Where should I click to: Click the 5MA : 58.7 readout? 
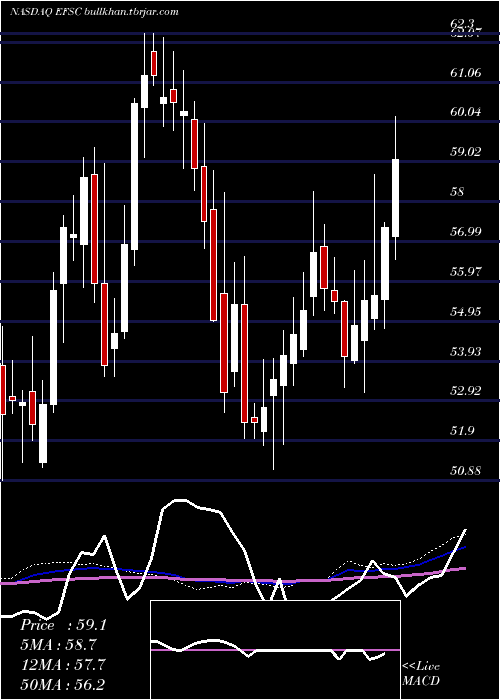point(59,645)
